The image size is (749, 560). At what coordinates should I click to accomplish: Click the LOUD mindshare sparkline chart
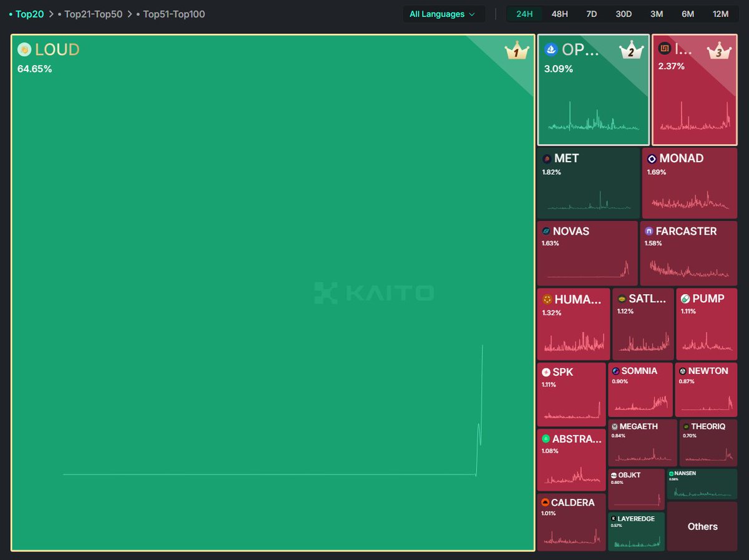click(x=273, y=411)
